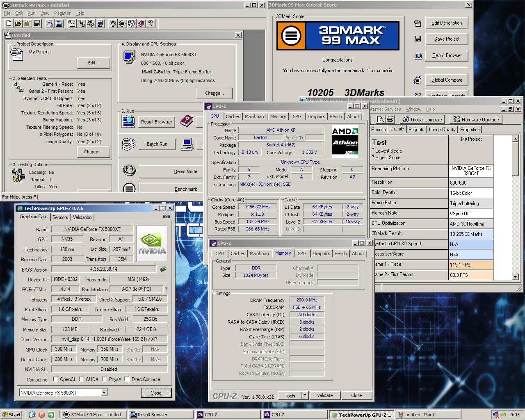525x420 pixels.
Task: Switch to the Mainboard tab in upper CPU-Z
Action: coord(255,116)
